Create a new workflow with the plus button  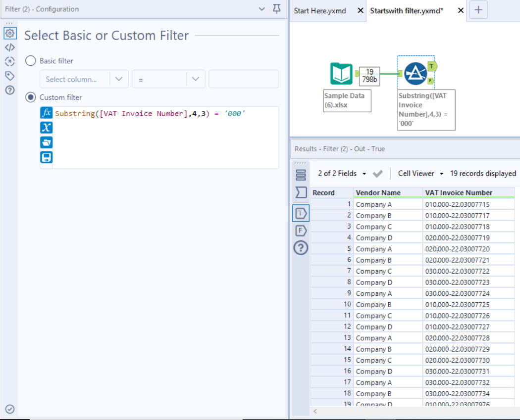tap(478, 10)
